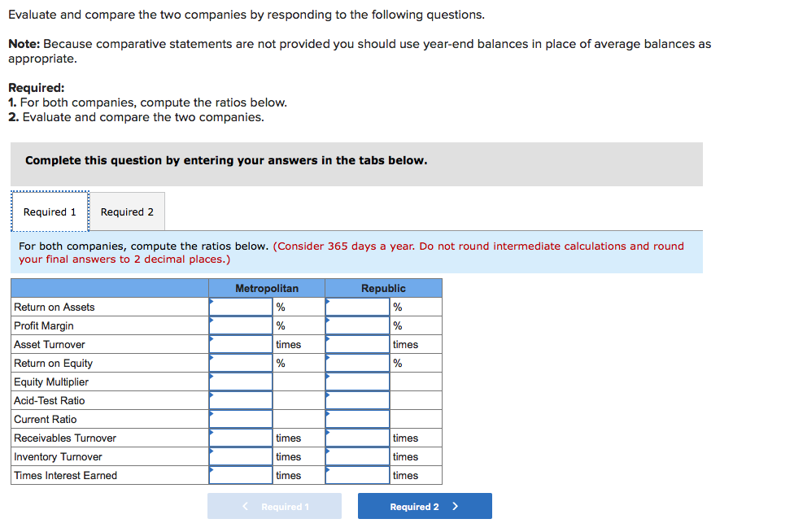Select Republic's Return on Equity field
Image resolution: width=794 pixels, height=532 pixels.
click(x=357, y=363)
